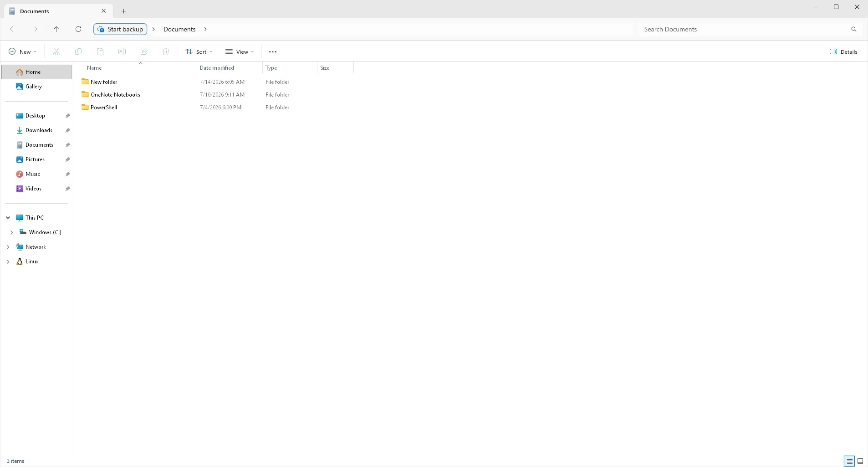
Task: Refresh the Documents folder view
Action: pos(78,29)
